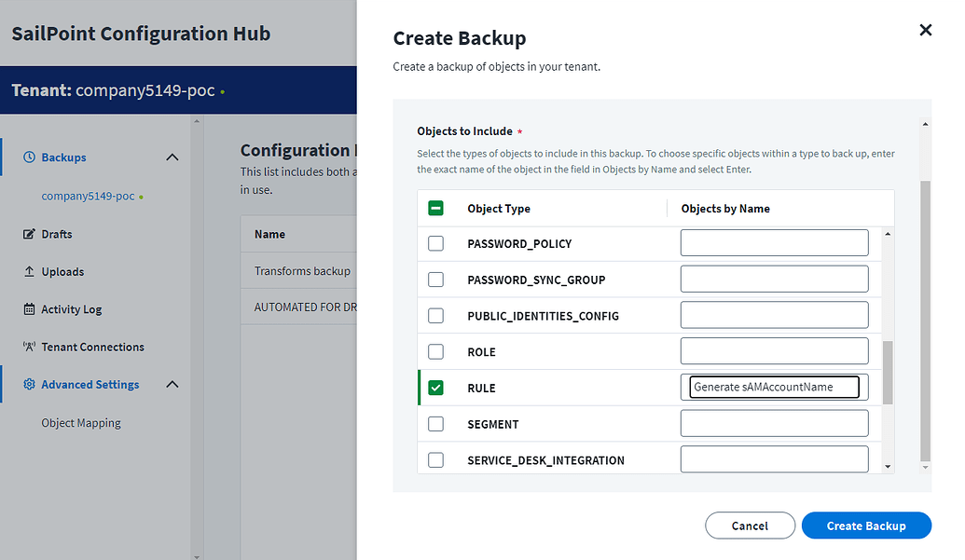Cancel the backup creation
This screenshot has height=560, width=965.
pyautogui.click(x=750, y=525)
